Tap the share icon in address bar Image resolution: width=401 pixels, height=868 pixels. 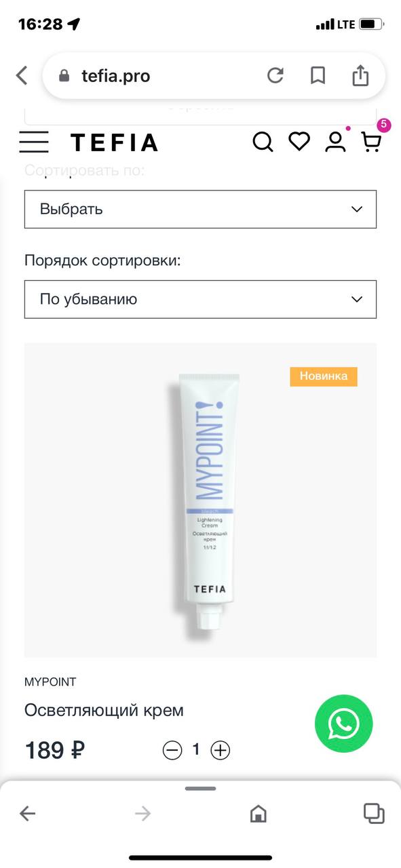click(360, 75)
